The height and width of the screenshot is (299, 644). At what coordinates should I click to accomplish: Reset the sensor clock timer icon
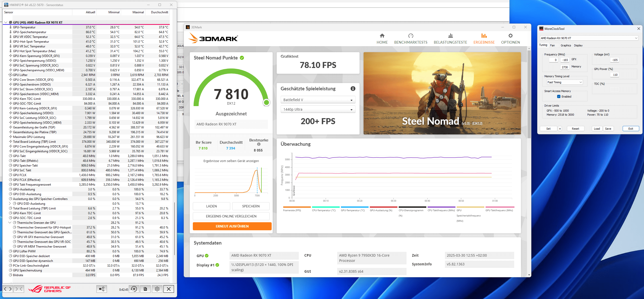click(x=134, y=289)
